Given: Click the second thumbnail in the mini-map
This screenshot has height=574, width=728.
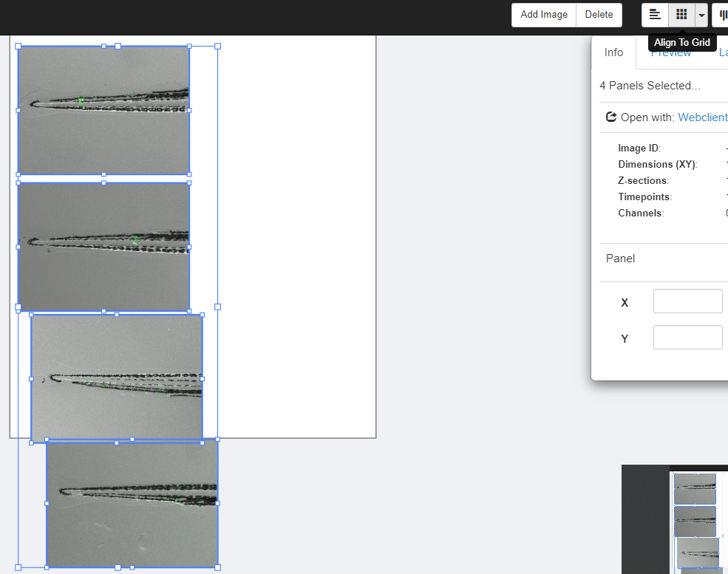Looking at the screenshot, I should (695, 521).
